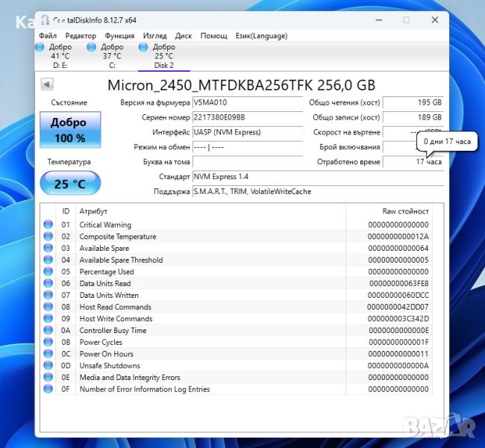This screenshot has height=448, width=485.
Task: Click status orb beside Power Cycles
Action: click(x=48, y=342)
